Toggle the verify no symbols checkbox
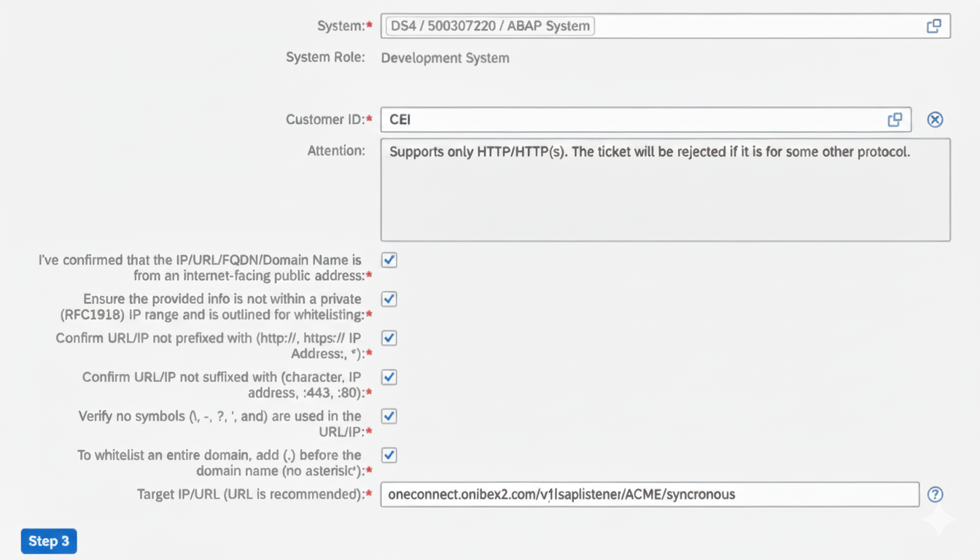Screen dimensions: 980x560 click(389, 416)
